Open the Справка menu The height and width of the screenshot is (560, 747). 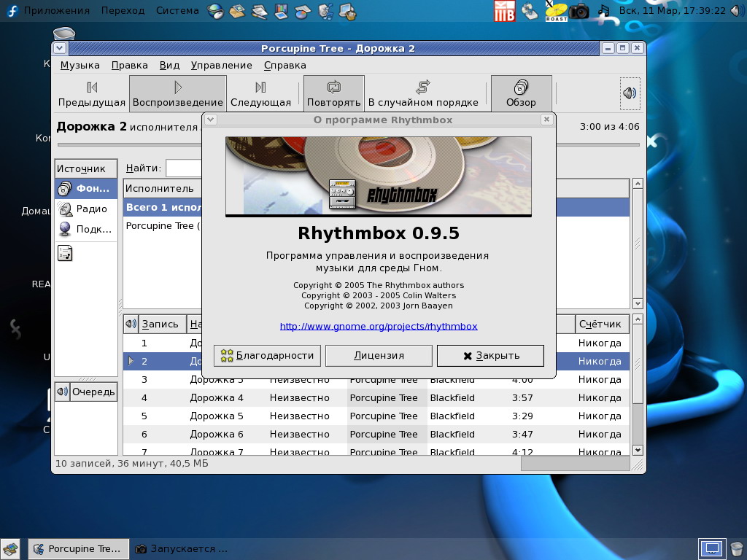[x=285, y=65]
